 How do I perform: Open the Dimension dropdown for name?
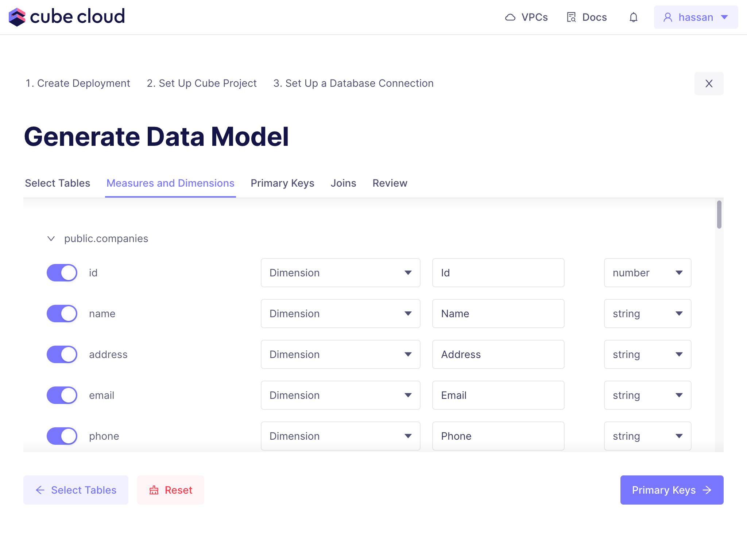pyautogui.click(x=341, y=314)
